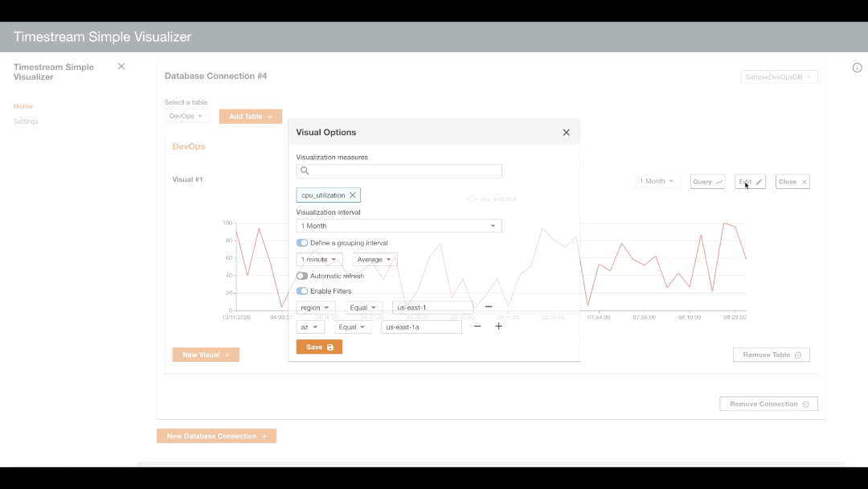The height and width of the screenshot is (489, 868).
Task: Click the Remove Connection button
Action: (x=768, y=404)
